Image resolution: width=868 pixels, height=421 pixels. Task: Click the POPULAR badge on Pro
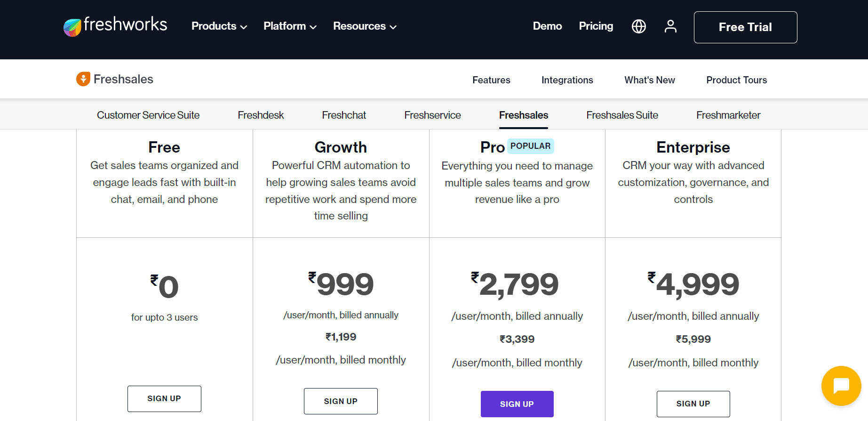pyautogui.click(x=530, y=146)
